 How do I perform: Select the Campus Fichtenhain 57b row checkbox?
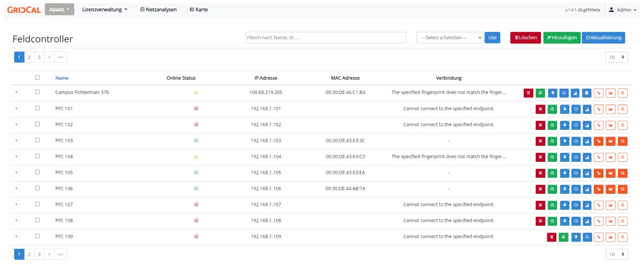37,92
